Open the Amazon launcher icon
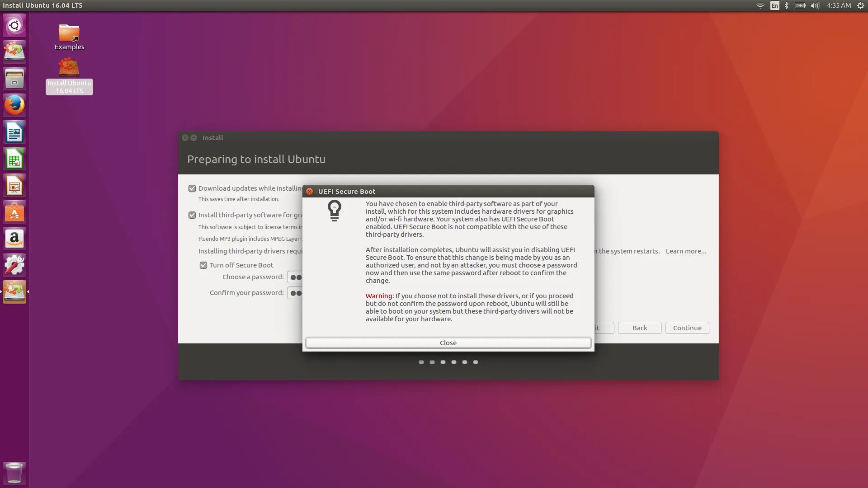Image resolution: width=868 pixels, height=488 pixels. pyautogui.click(x=14, y=239)
